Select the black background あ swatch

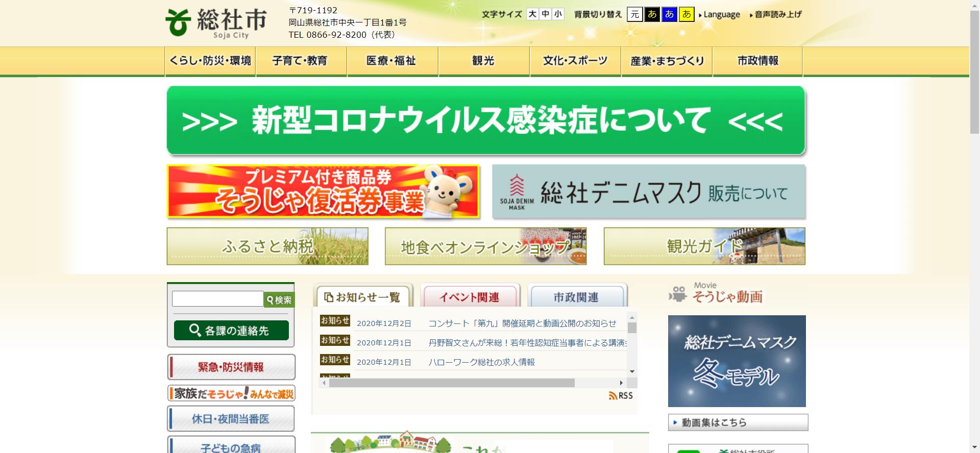coord(652,14)
